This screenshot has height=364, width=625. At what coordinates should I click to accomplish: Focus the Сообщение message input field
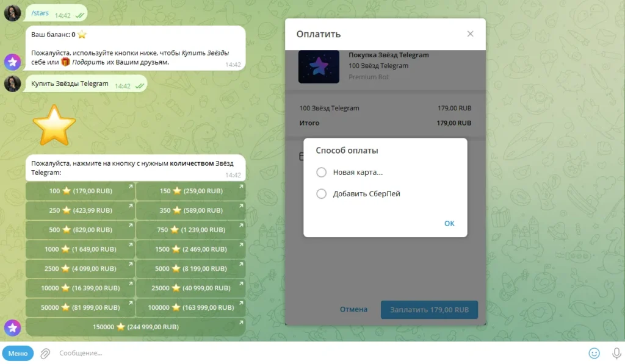tap(319, 353)
